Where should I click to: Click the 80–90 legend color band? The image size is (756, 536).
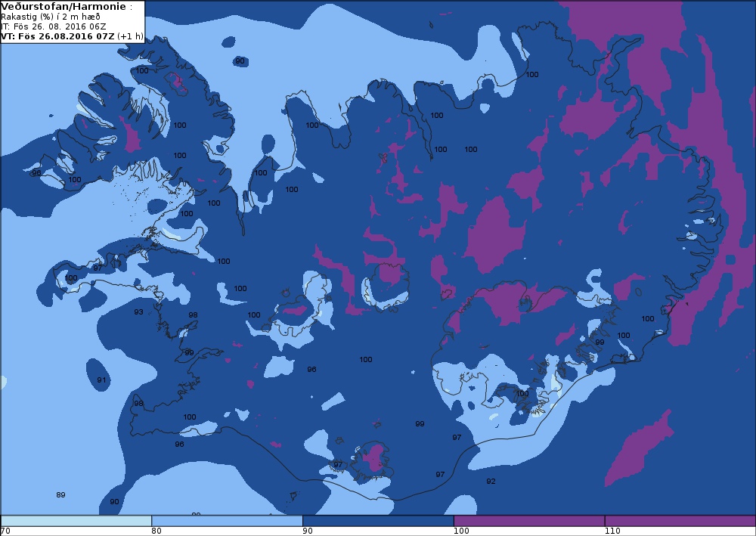[227, 521]
